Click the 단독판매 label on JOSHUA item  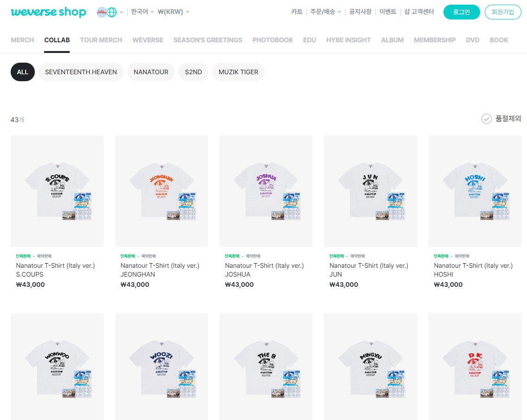[232, 256]
